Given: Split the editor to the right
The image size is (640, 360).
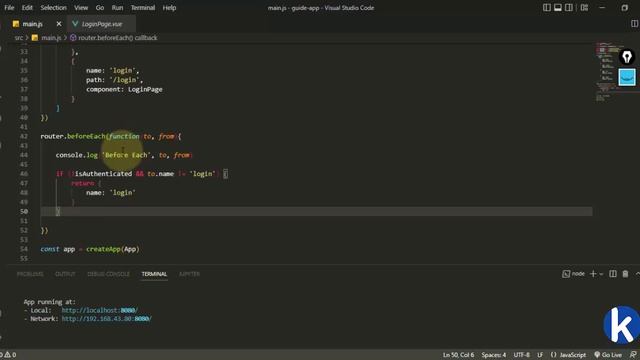Looking at the screenshot, I should point(635,24).
